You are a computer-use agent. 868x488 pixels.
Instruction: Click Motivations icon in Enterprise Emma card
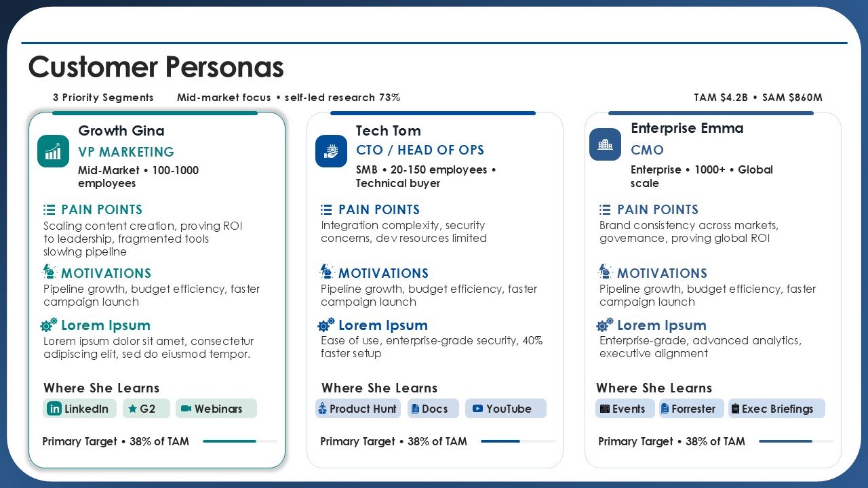pos(606,272)
